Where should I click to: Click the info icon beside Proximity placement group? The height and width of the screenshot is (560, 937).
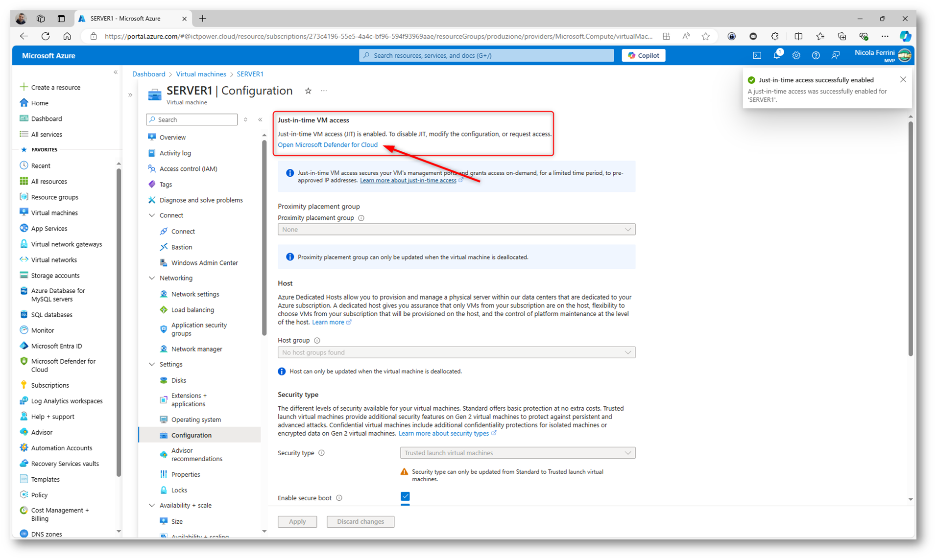[x=361, y=218]
